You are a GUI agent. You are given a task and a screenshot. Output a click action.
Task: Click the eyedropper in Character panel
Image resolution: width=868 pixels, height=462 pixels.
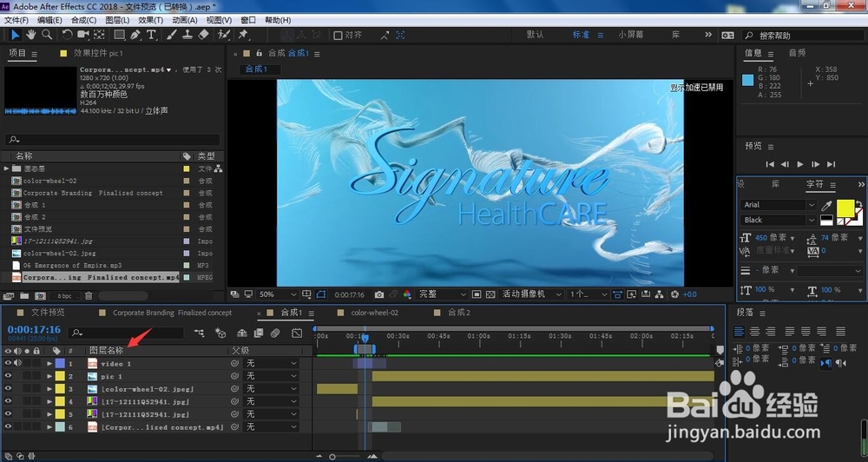pyautogui.click(x=826, y=206)
